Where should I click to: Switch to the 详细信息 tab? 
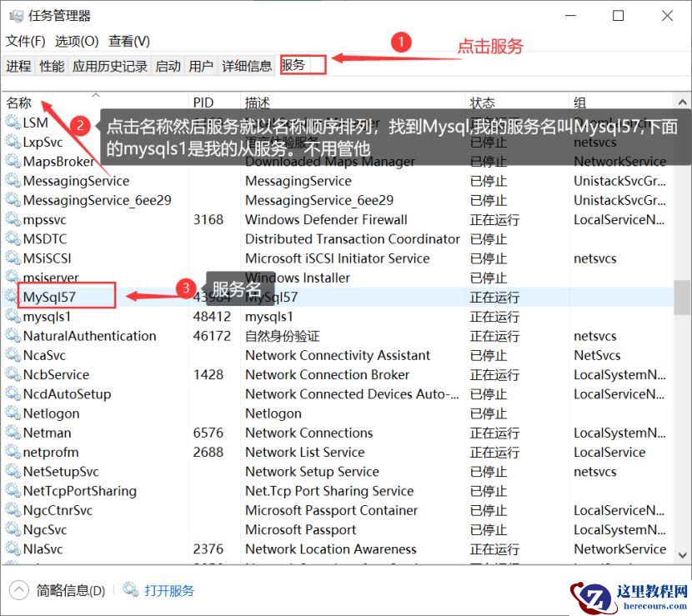click(247, 66)
